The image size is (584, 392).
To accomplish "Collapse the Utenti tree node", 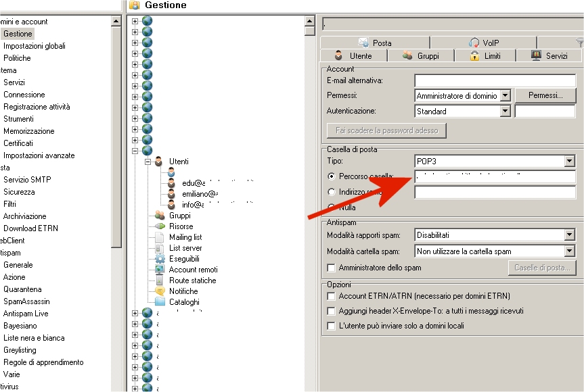I will click(148, 162).
